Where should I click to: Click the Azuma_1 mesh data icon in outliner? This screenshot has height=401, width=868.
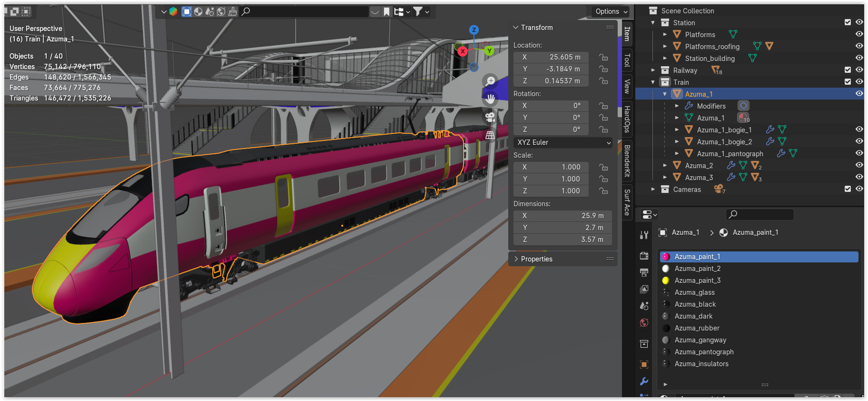(x=689, y=118)
